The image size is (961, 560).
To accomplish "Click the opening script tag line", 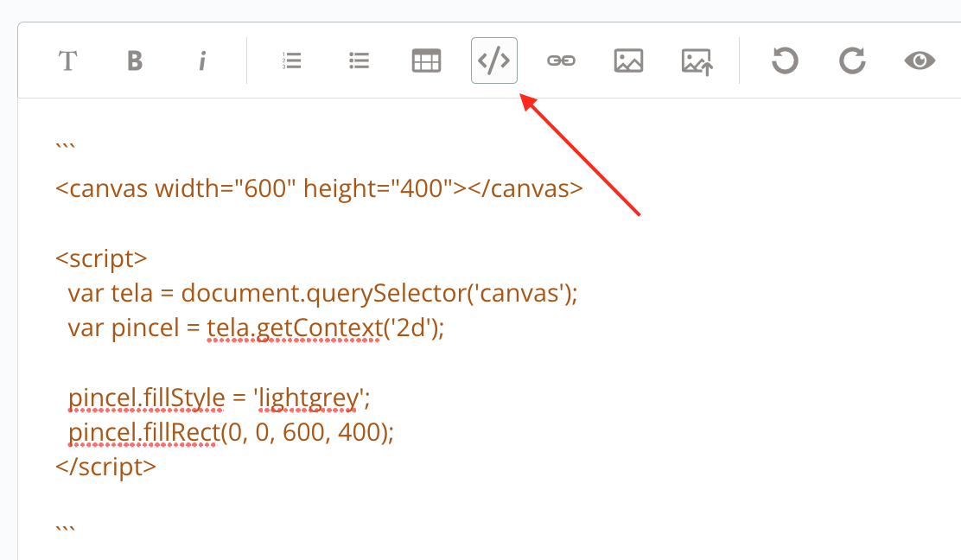I will [x=101, y=258].
